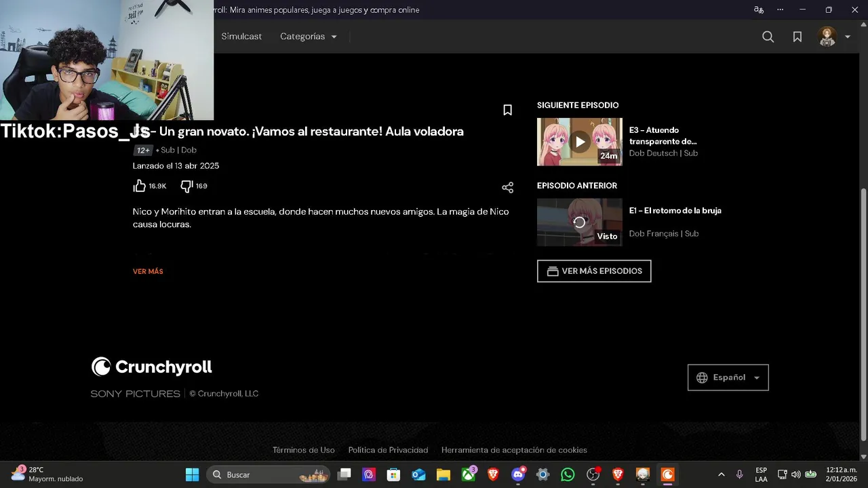This screenshot has height=488, width=868.
Task: Open Herramienta de aceptación de cookies link
Action: (514, 450)
